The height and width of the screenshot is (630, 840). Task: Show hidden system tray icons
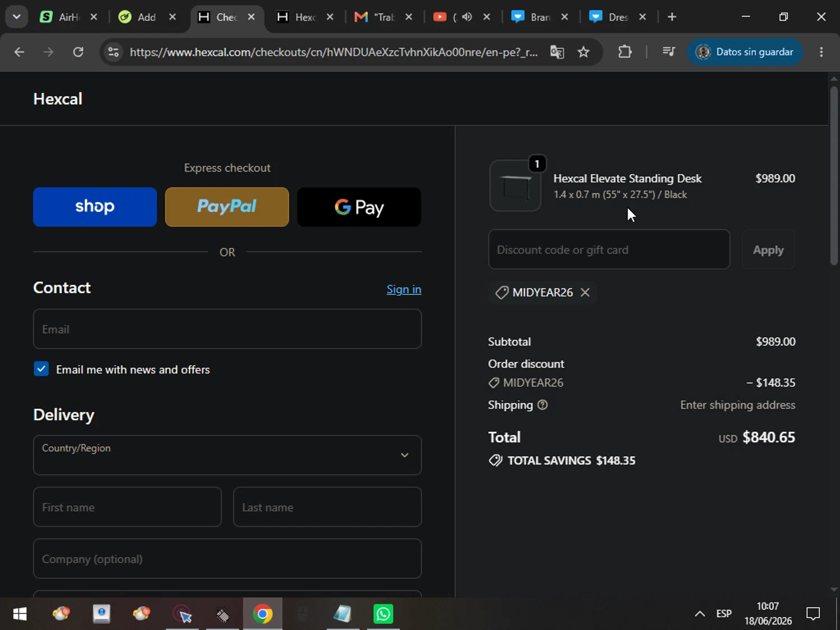(x=700, y=614)
